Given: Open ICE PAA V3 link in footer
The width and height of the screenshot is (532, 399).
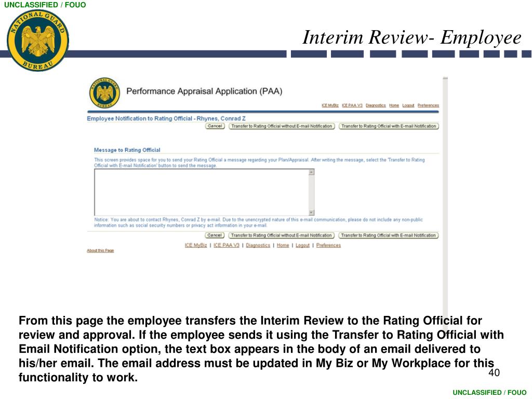Looking at the screenshot, I should 227,245.
